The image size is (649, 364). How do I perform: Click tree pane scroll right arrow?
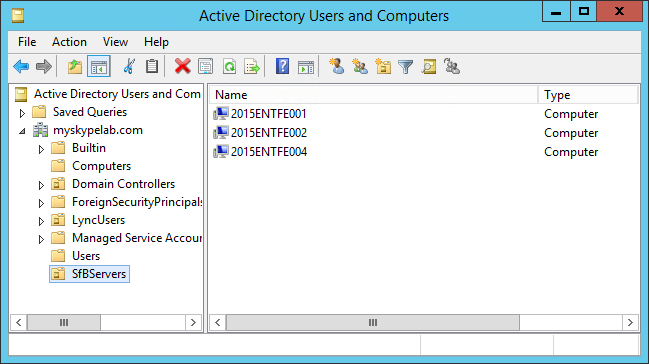pyautogui.click(x=193, y=322)
